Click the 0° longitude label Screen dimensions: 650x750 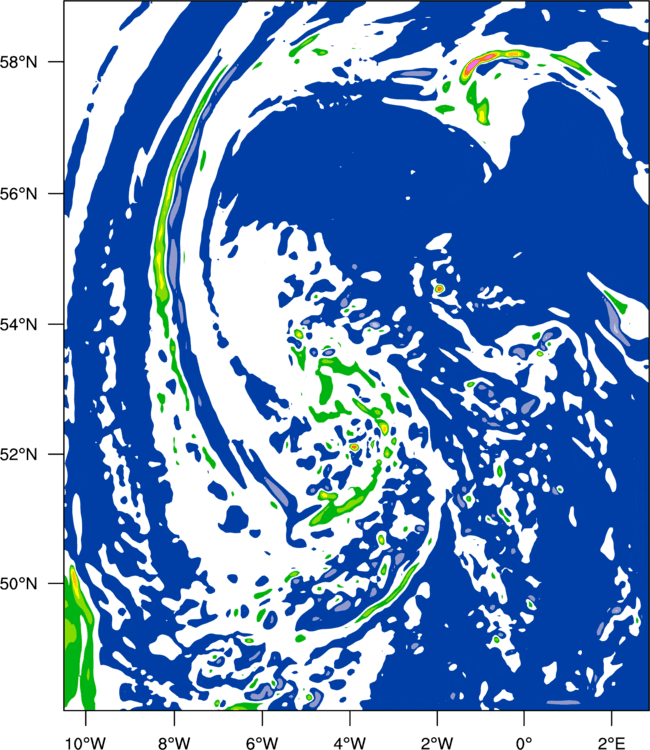[524, 743]
